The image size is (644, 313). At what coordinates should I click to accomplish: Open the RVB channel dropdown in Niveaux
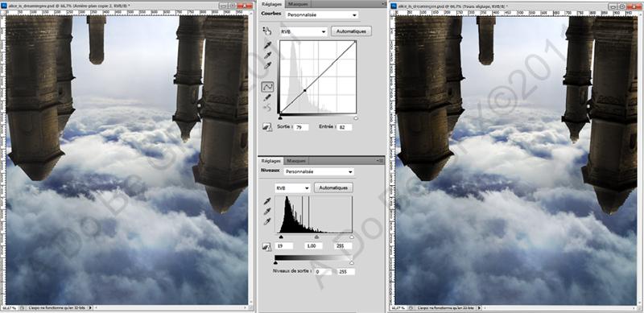click(x=293, y=187)
